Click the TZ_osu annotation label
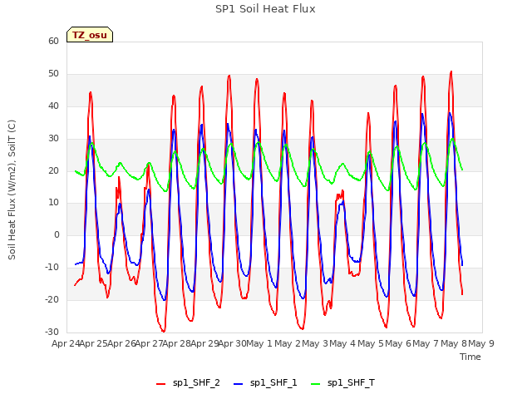The image size is (532, 399). pos(90,35)
